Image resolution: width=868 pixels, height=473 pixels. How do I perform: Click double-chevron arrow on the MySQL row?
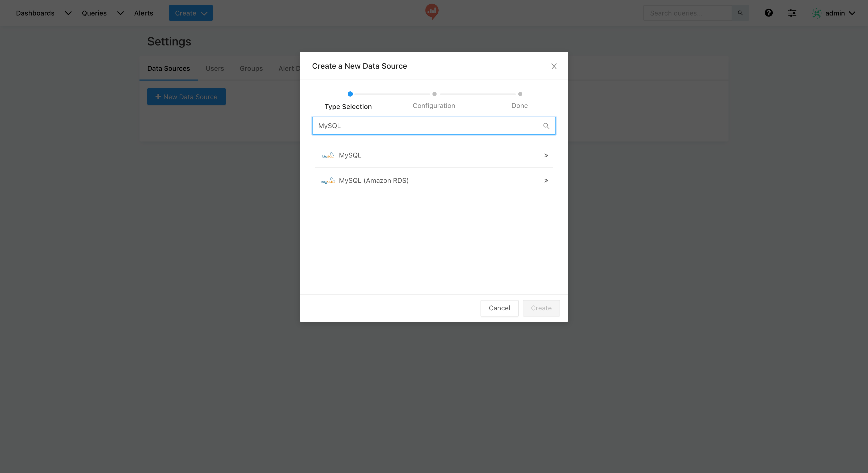tap(546, 155)
